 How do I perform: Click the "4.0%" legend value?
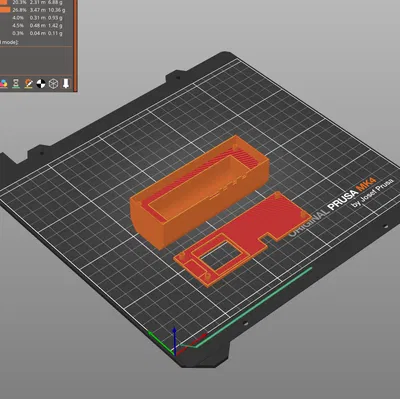[x=18, y=18]
